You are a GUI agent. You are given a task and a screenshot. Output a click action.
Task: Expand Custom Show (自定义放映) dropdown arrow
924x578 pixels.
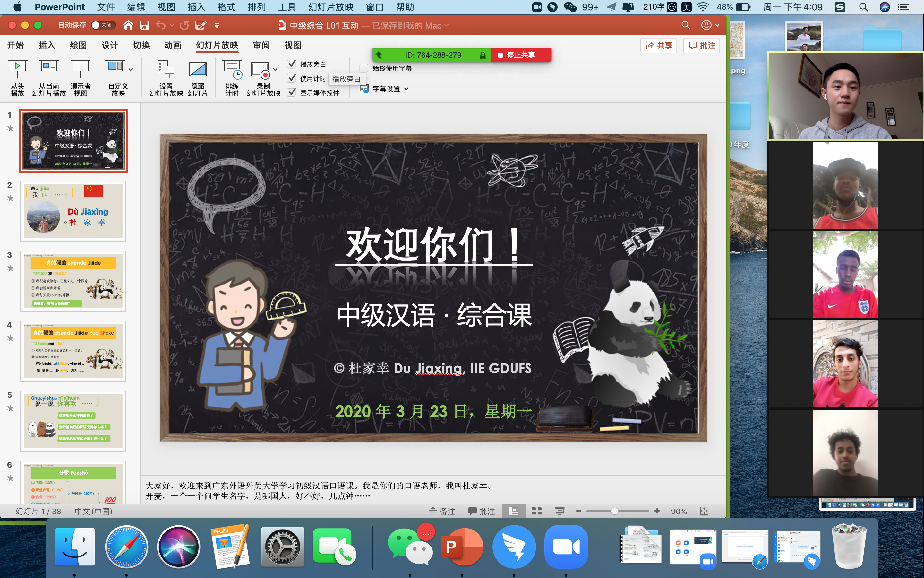coord(131,70)
